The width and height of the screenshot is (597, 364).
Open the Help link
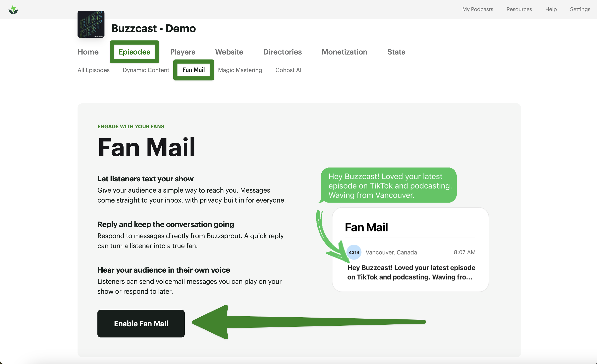(x=551, y=9)
